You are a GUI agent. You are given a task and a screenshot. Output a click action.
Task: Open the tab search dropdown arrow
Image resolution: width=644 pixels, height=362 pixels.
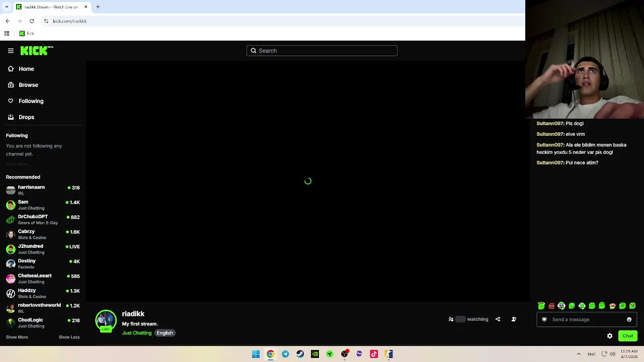click(6, 7)
